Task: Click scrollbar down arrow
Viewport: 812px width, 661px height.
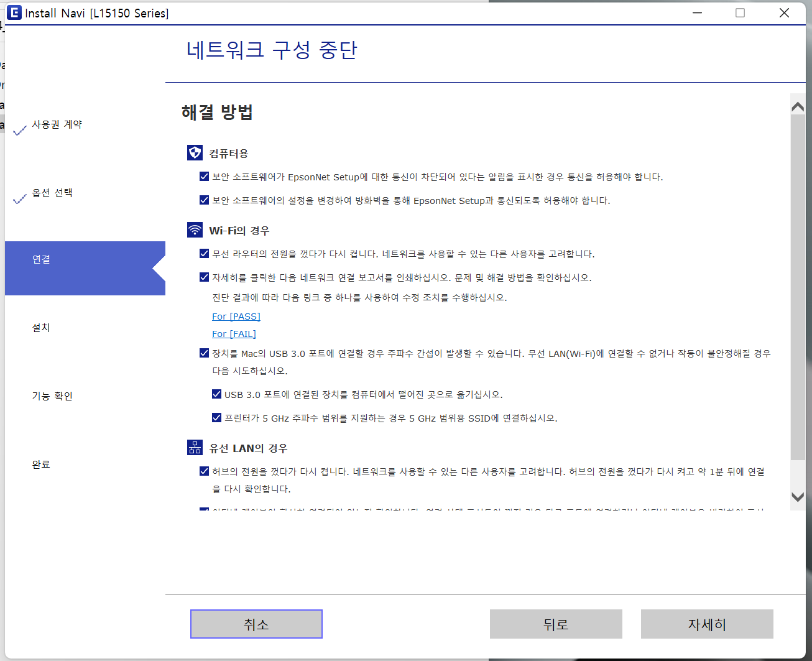Action: click(798, 497)
